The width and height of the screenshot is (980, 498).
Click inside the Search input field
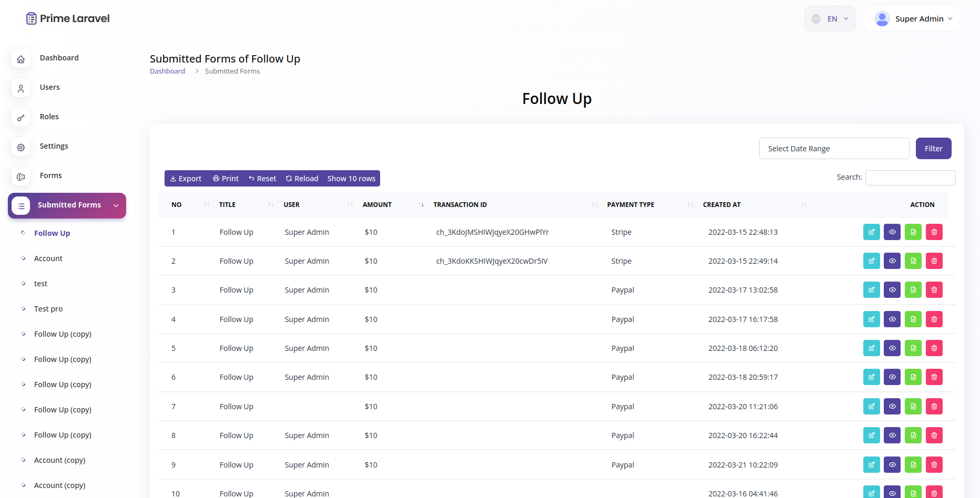(910, 178)
